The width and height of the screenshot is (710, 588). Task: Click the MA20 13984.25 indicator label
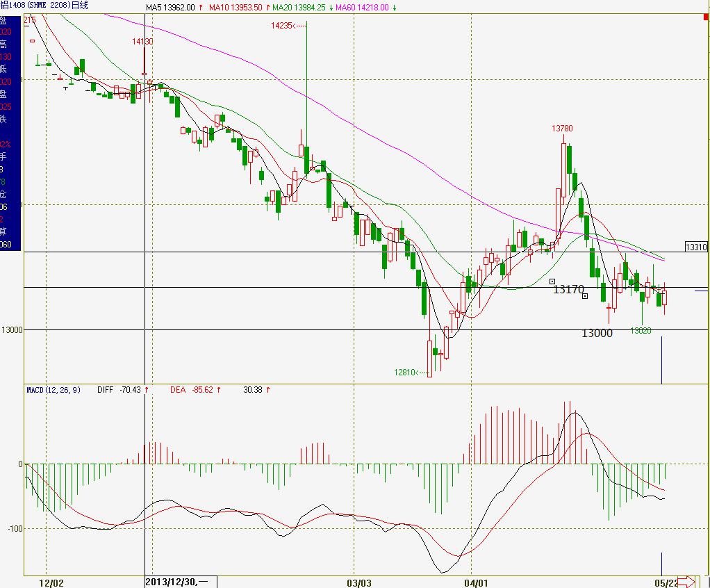[299, 8]
